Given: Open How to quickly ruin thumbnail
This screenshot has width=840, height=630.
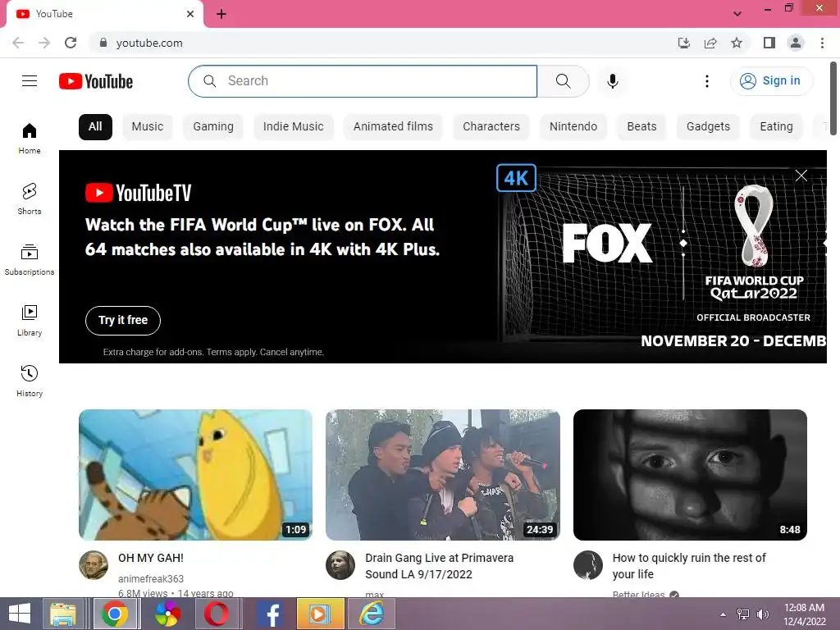Looking at the screenshot, I should [x=690, y=475].
